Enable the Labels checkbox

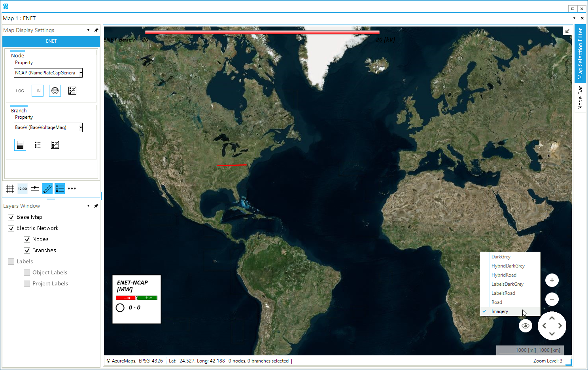coord(11,262)
